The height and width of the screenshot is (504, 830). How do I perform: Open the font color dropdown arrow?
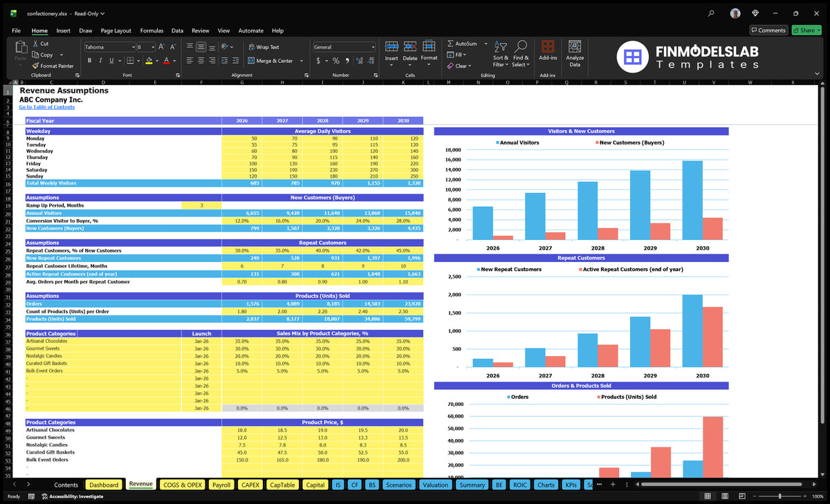click(174, 61)
